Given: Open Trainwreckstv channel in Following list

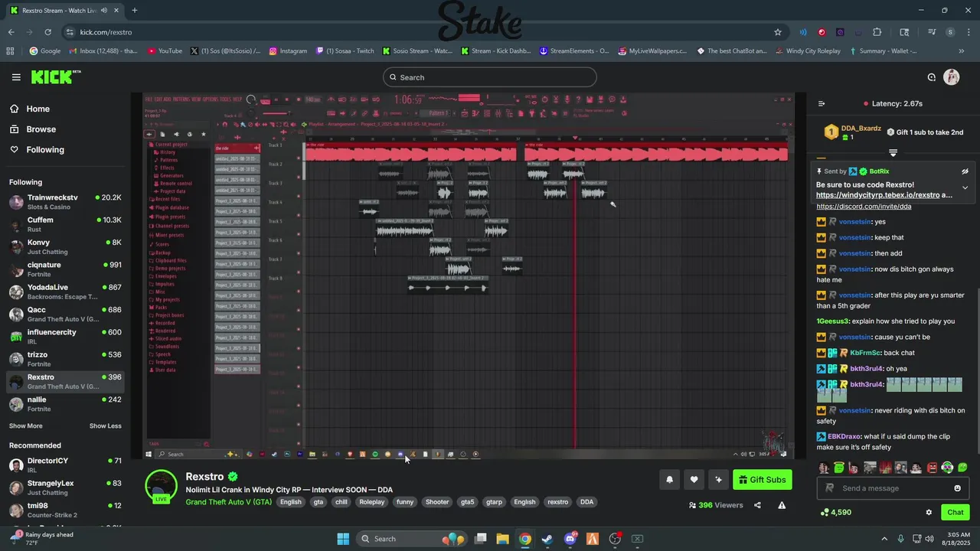Looking at the screenshot, I should (65, 202).
